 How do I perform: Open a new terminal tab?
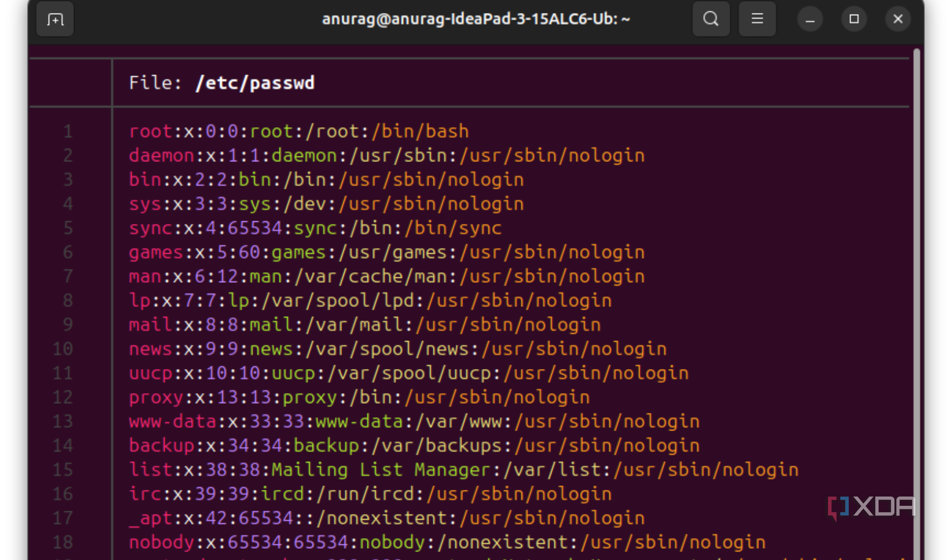(55, 18)
